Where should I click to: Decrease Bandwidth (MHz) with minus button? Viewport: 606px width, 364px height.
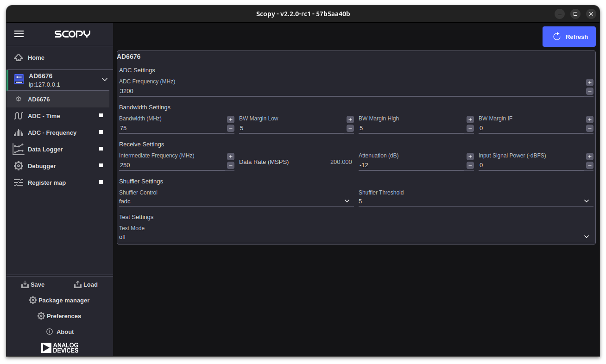(231, 128)
